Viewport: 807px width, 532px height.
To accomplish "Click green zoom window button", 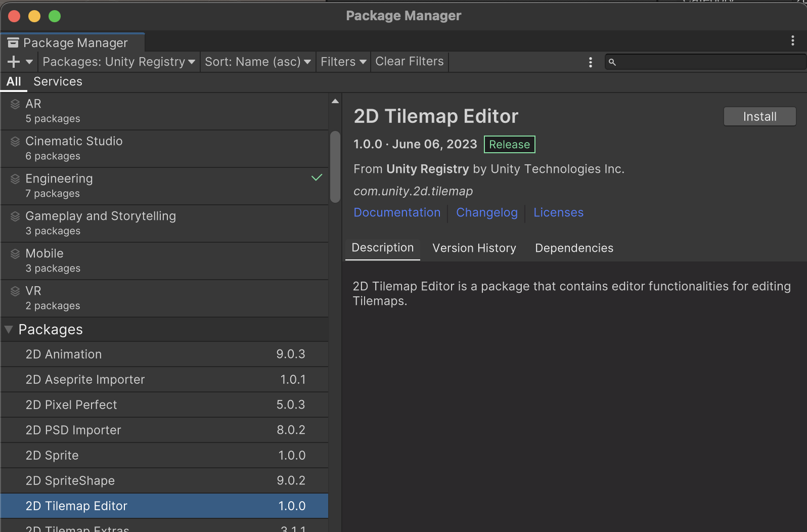I will coord(55,16).
